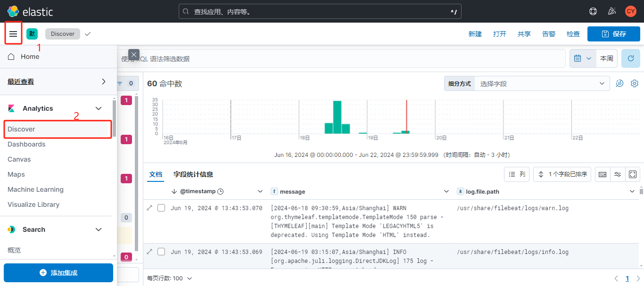Screen dimensions: 644x286
Task: Open the breakdown field selector dropdown
Action: point(542,83)
